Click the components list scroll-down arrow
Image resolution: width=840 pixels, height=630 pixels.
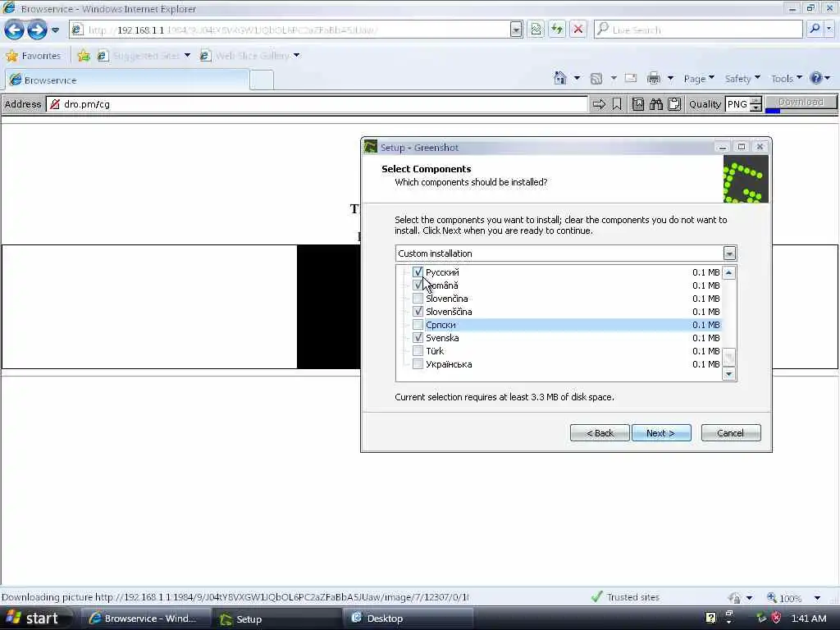point(728,374)
